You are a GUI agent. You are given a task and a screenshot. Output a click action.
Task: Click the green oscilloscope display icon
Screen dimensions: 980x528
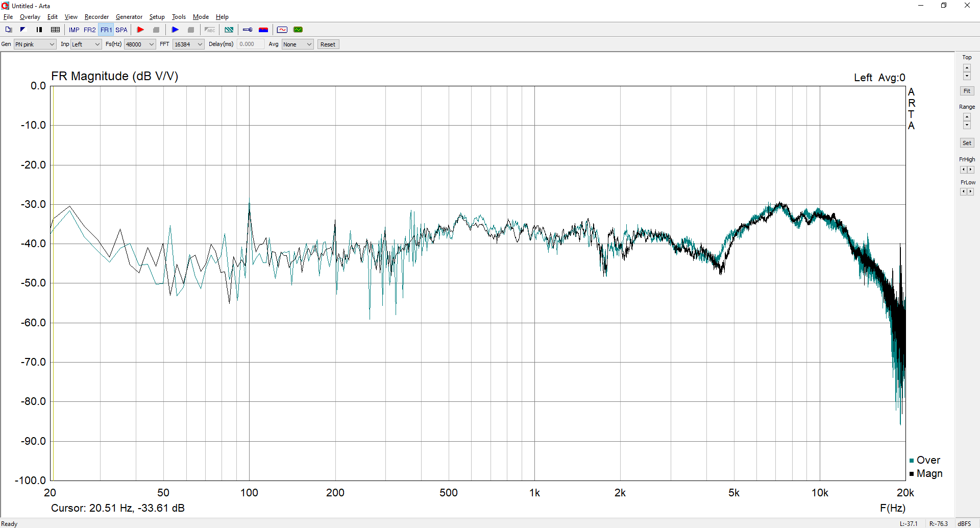(x=298, y=30)
